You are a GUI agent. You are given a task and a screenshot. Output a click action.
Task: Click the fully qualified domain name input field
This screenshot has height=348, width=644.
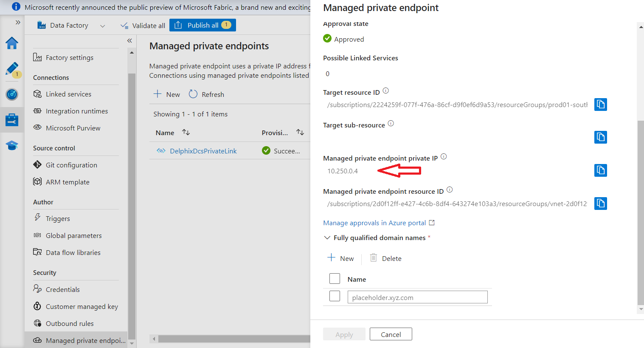click(x=417, y=297)
